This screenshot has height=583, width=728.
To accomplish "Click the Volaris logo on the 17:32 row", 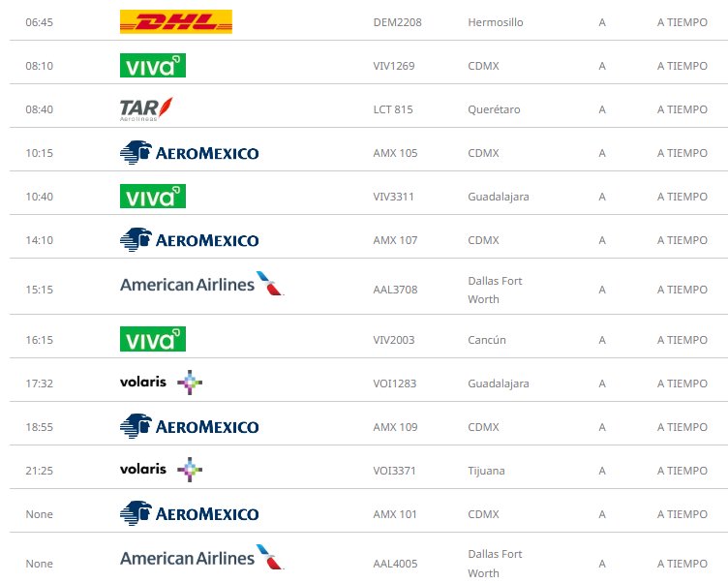I will 161,383.
